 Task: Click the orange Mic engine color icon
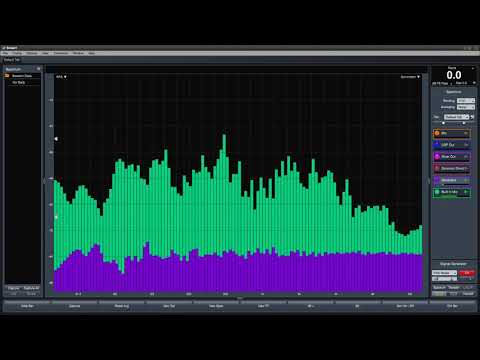437,133
